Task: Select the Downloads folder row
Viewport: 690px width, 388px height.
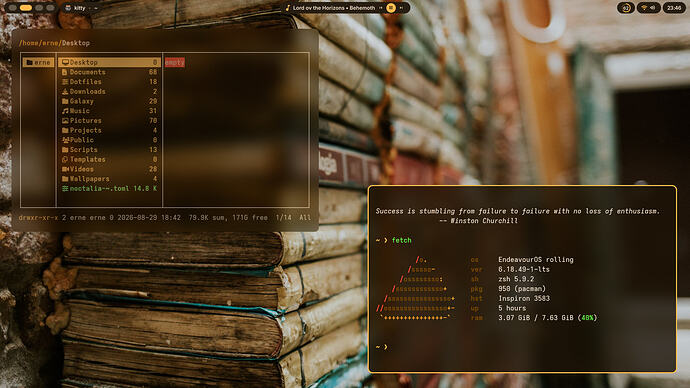Action: click(x=110, y=92)
